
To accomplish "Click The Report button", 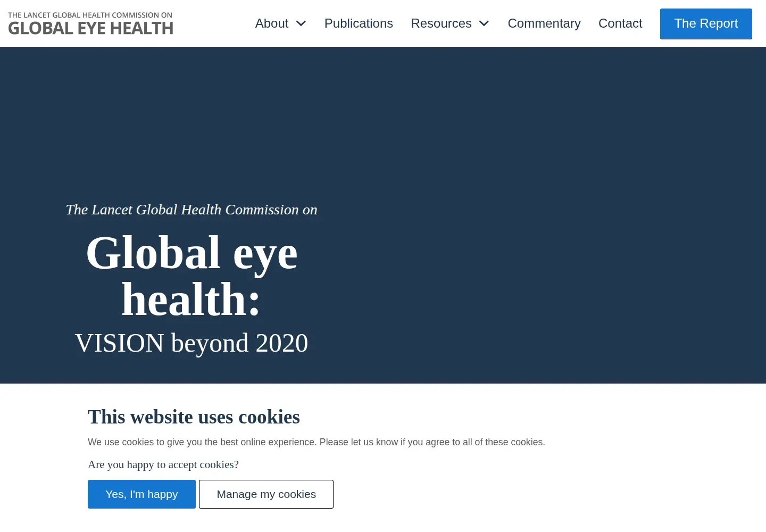I will pos(706,24).
